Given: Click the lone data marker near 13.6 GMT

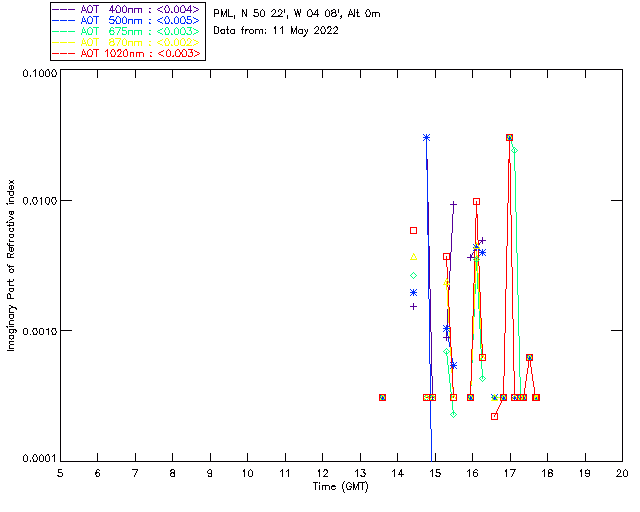Looking at the screenshot, I should pyautogui.click(x=382, y=397).
